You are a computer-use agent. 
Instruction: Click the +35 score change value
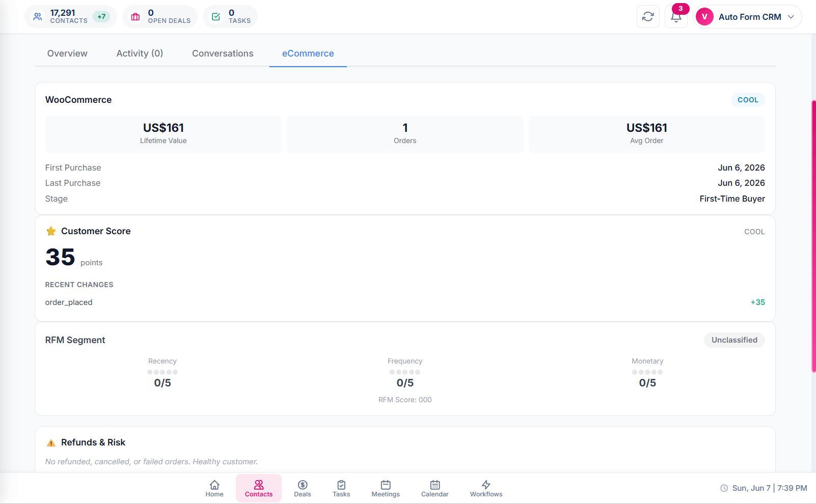[x=757, y=302]
